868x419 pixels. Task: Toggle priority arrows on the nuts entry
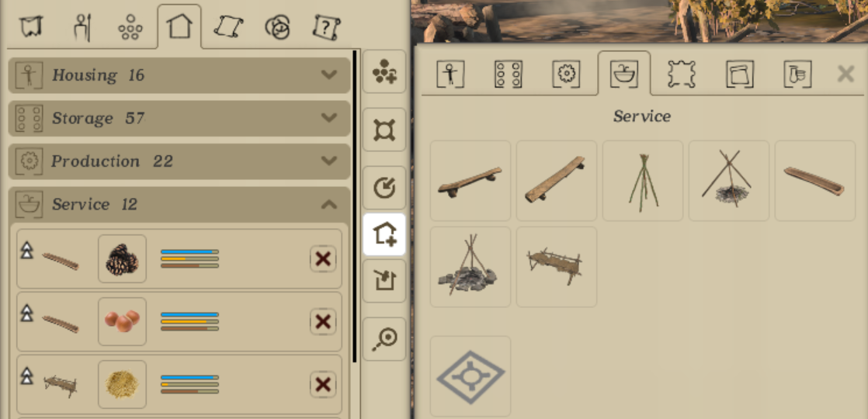[x=26, y=313]
